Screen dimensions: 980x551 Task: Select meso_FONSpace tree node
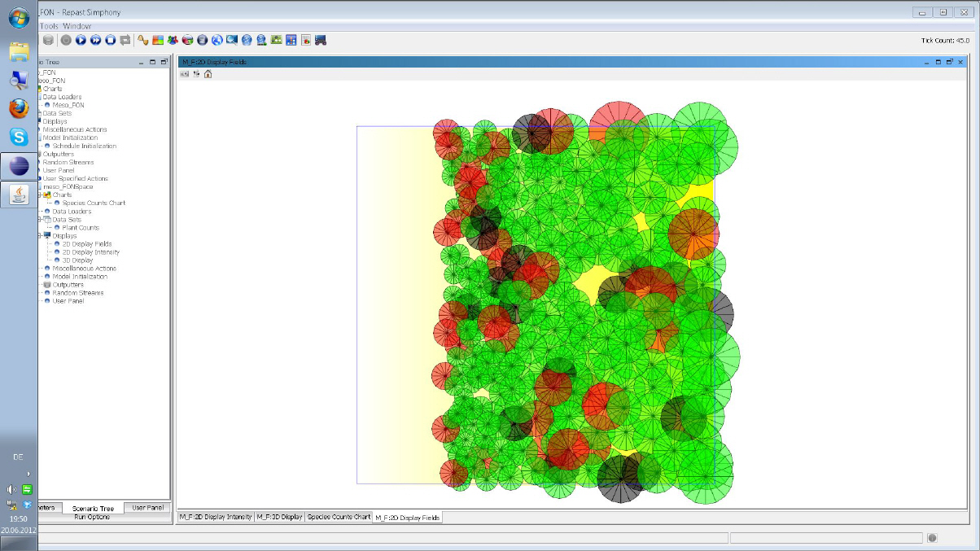pyautogui.click(x=69, y=186)
